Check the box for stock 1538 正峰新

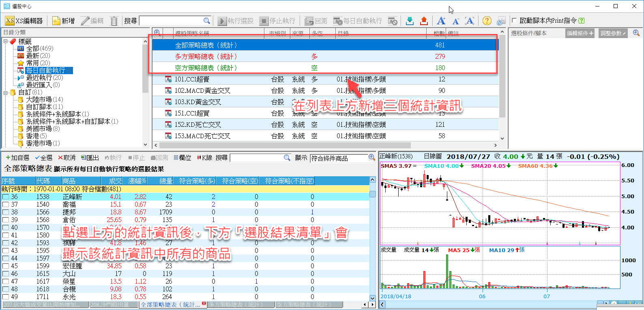[x=6, y=197]
